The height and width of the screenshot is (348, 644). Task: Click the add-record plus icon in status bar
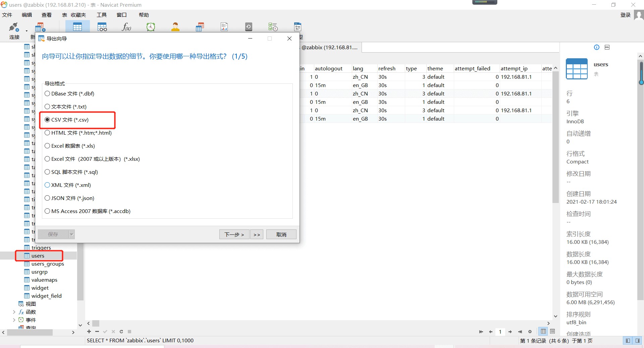pos(89,331)
